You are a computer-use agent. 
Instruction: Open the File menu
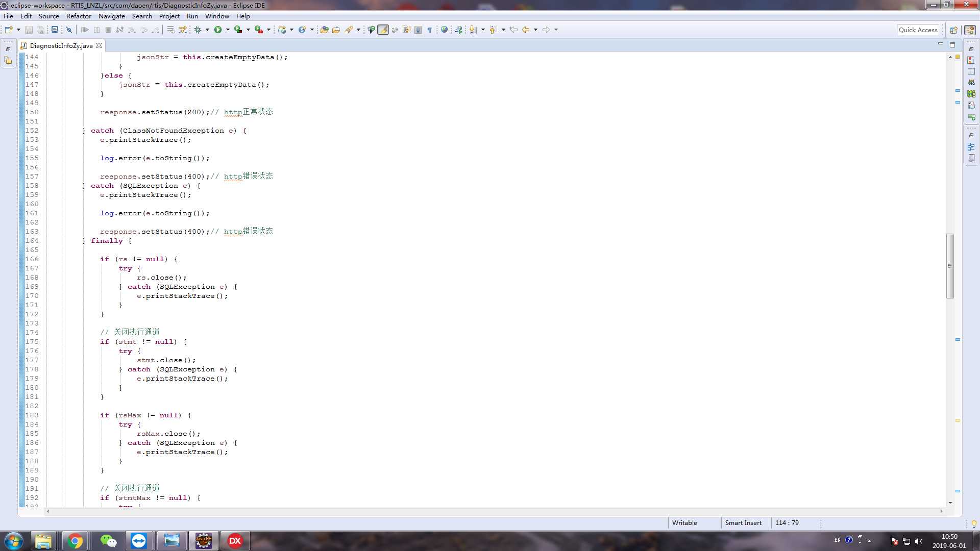(x=8, y=16)
